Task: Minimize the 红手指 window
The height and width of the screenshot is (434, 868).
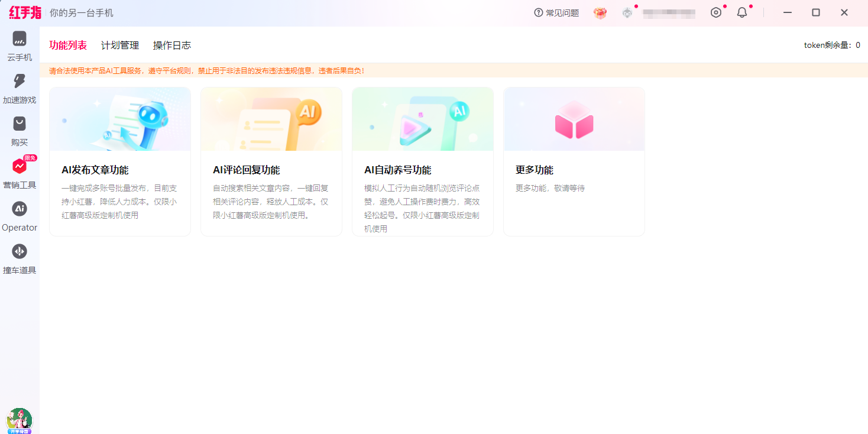Action: (x=788, y=12)
